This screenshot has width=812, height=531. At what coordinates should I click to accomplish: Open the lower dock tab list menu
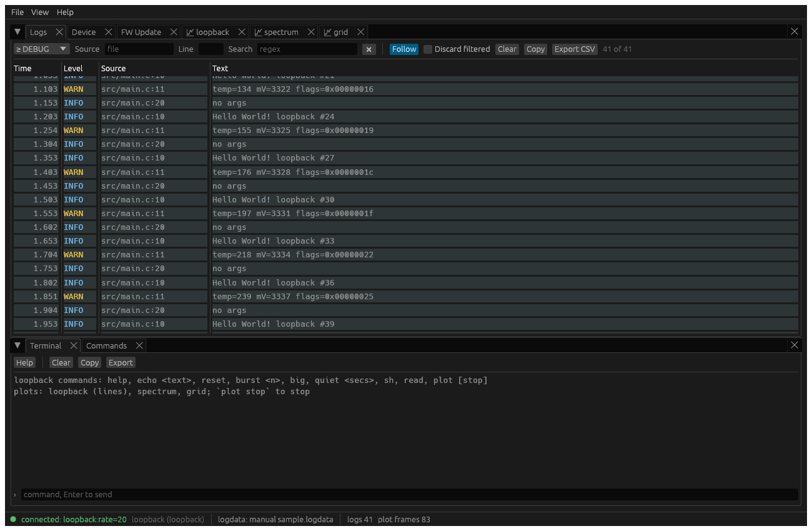(x=17, y=345)
